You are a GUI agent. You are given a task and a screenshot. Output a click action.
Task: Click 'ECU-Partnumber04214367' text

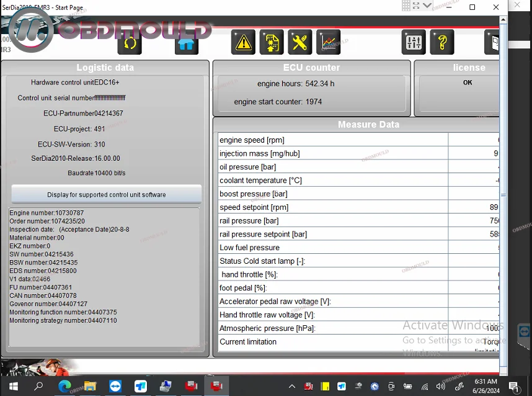(83, 113)
